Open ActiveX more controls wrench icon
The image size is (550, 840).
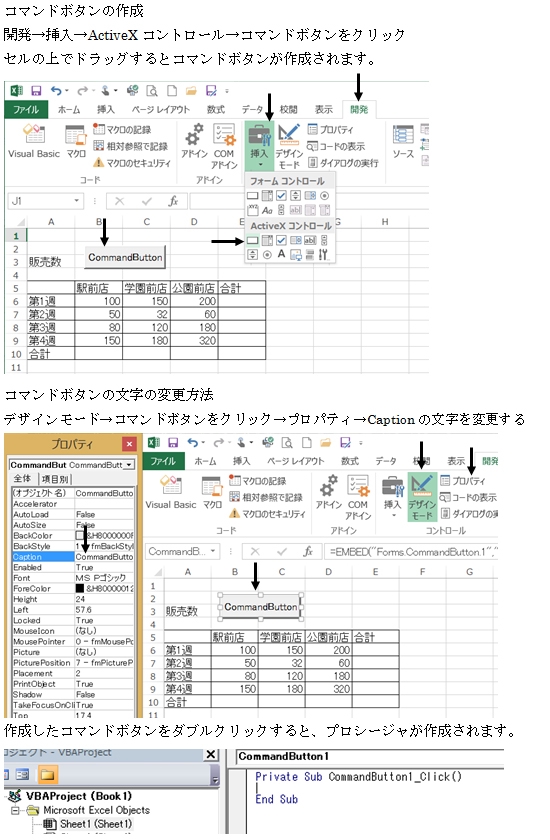pos(323,254)
